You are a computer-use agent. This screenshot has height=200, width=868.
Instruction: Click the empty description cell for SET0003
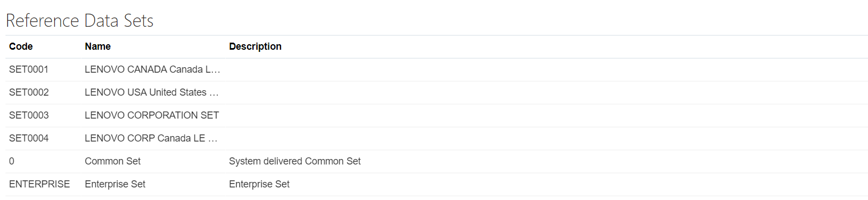pyautogui.click(x=547, y=115)
